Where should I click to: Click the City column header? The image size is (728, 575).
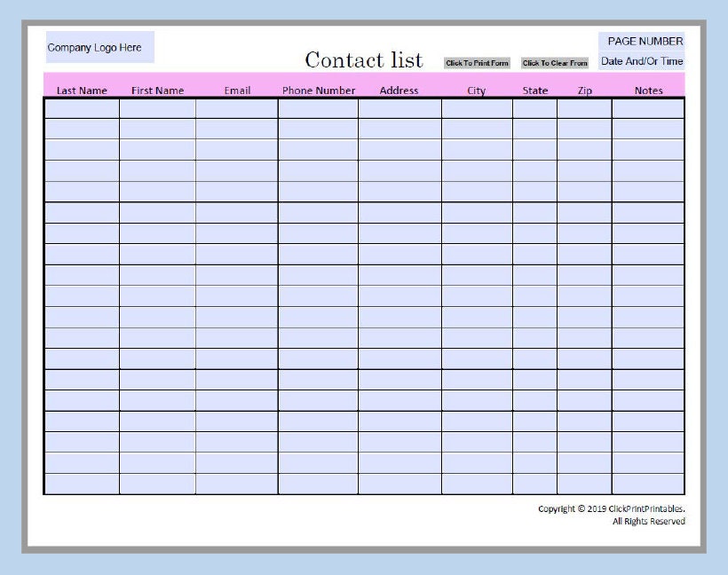pyautogui.click(x=477, y=91)
